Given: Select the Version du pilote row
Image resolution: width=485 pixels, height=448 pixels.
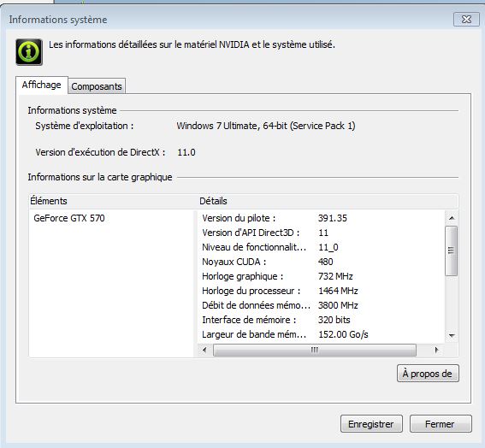Looking at the screenshot, I should (321, 218).
